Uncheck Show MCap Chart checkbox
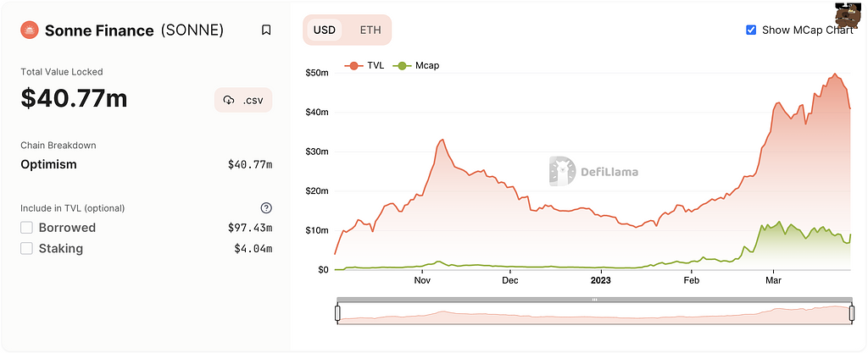The image size is (868, 353). coord(751,30)
